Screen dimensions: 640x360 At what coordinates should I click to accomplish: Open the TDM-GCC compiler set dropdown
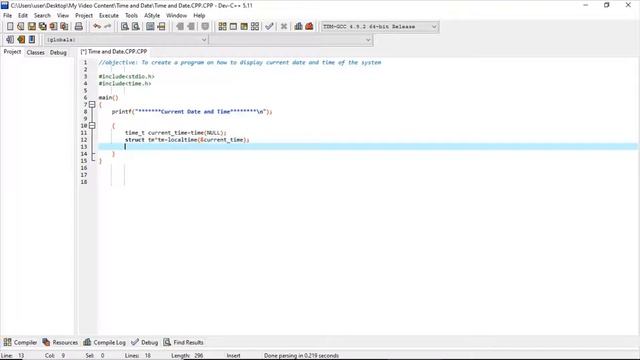coord(380,27)
